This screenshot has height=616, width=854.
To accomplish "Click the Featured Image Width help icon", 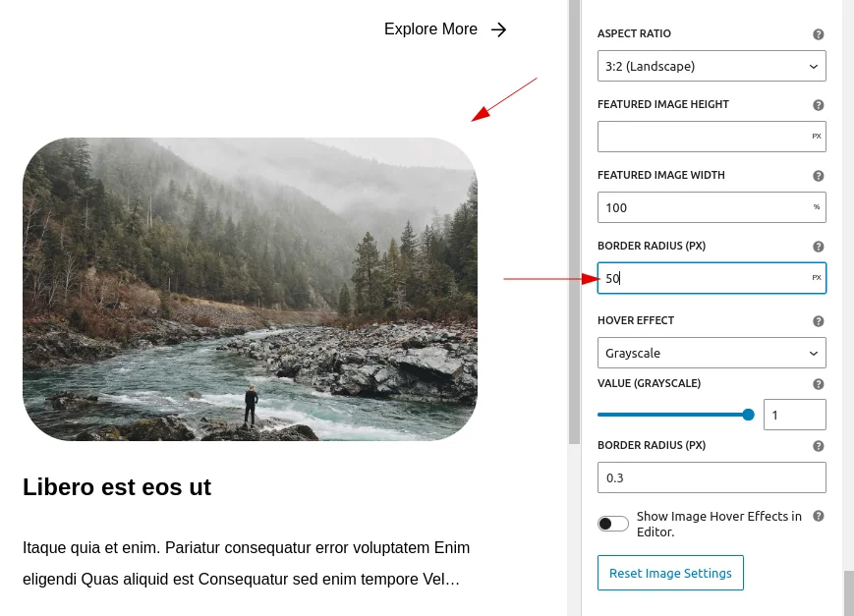I will point(817,175).
